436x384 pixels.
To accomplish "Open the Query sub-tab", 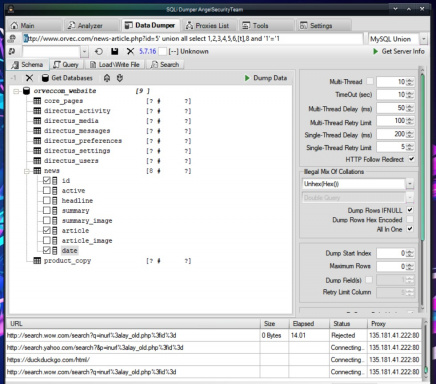I will [x=66, y=65].
